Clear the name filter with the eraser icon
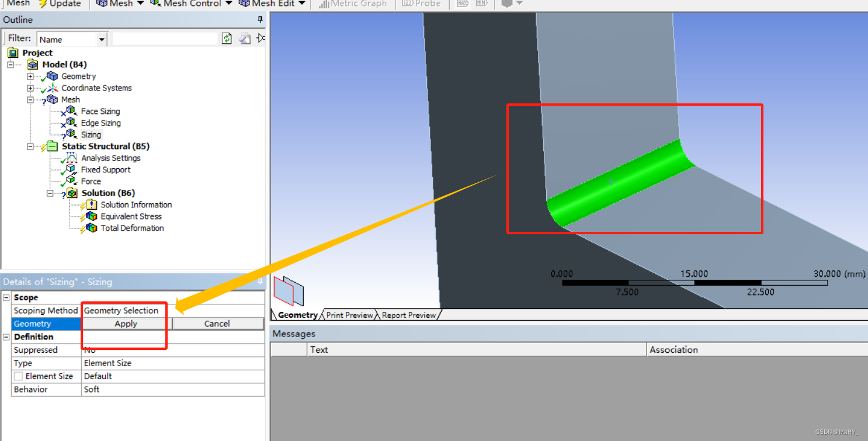This screenshot has height=441, width=868. coord(244,38)
